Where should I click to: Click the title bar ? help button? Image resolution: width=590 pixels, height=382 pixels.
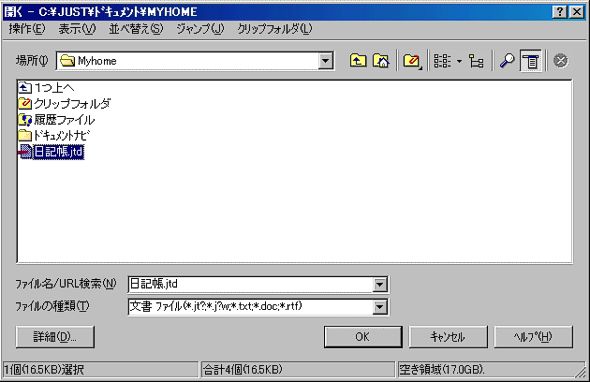[560, 12]
